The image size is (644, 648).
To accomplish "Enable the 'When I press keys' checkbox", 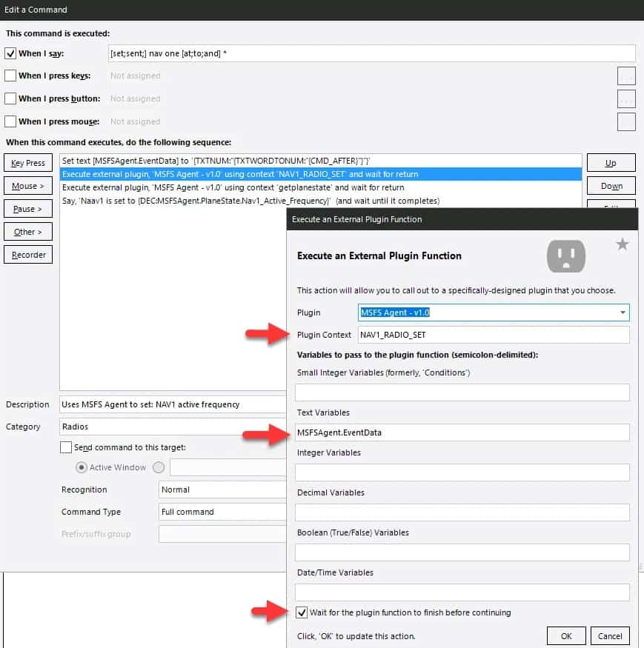I will coord(10,76).
